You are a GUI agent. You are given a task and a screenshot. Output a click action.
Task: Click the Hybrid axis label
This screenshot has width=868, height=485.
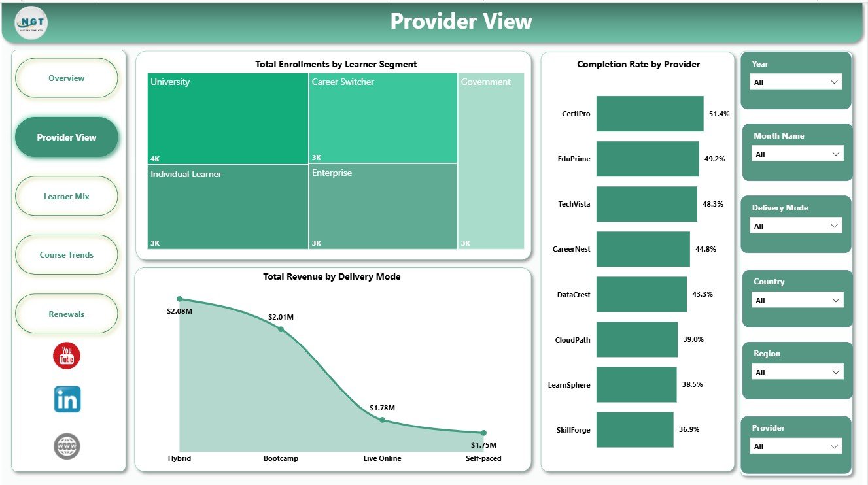click(180, 458)
